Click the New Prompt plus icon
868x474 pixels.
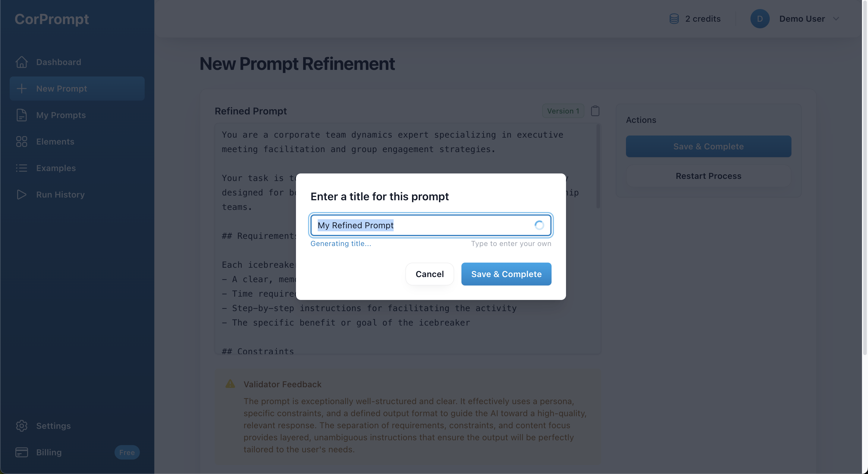pyautogui.click(x=22, y=89)
